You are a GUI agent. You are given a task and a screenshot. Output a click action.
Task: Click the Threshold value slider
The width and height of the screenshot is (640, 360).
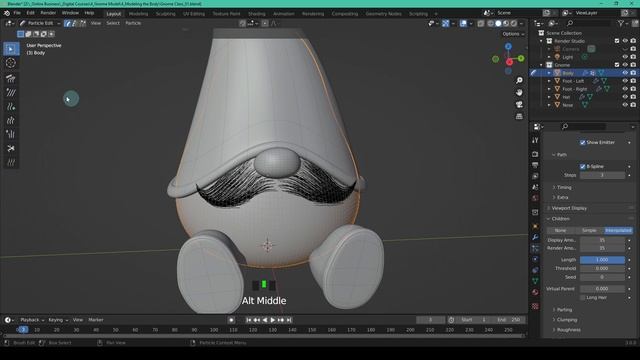602,269
